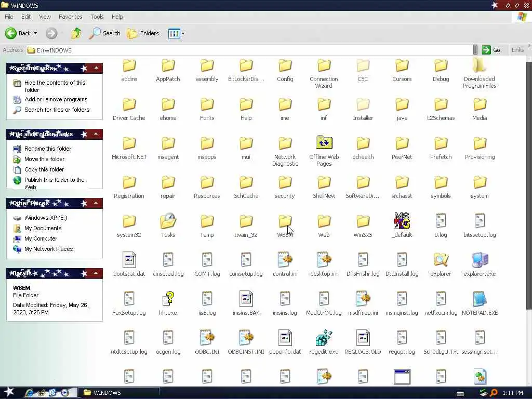This screenshot has width=532, height=399.
Task: Select the Installer folder icon
Action: click(x=363, y=104)
